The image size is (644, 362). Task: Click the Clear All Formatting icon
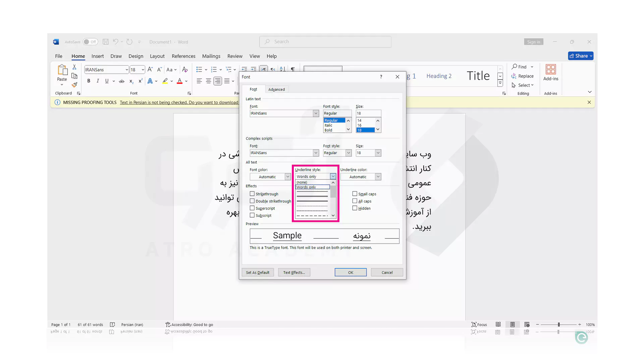tap(185, 69)
